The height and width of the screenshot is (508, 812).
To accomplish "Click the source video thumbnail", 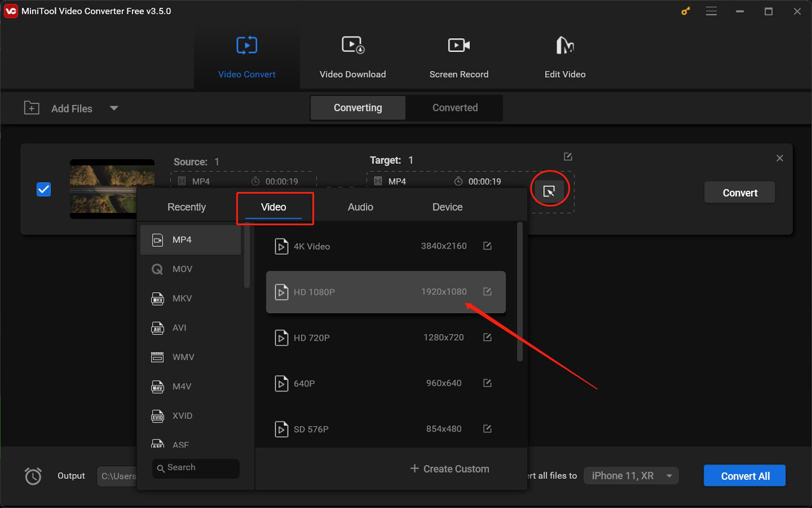I will click(112, 189).
